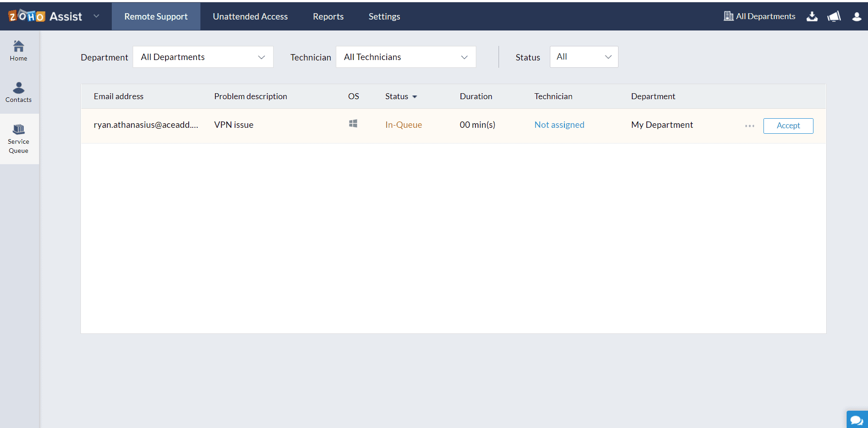Viewport: 868px width, 428px height.
Task: Open the user profile icon
Action: pyautogui.click(x=857, y=16)
